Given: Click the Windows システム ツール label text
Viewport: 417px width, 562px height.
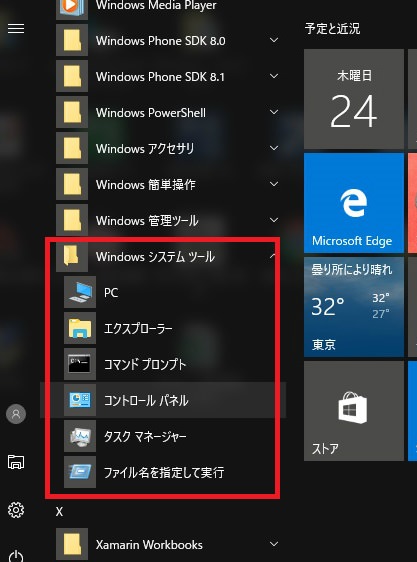Looking at the screenshot, I should (x=155, y=257).
